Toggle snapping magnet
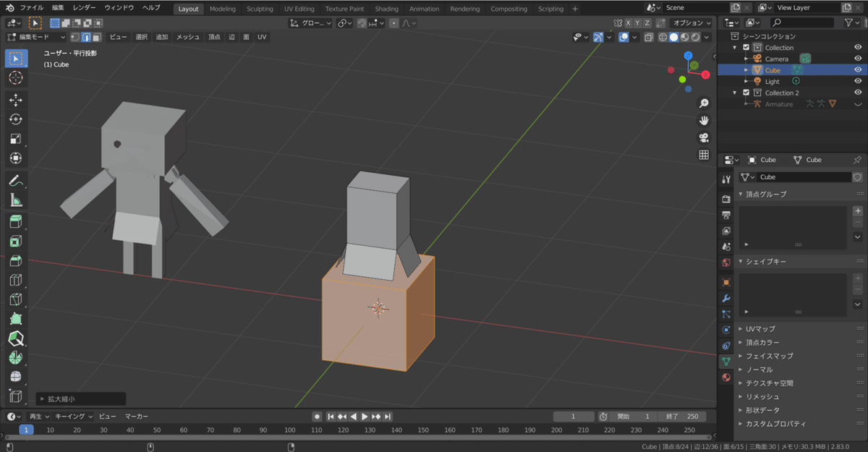Image resolution: width=868 pixels, height=452 pixels. point(360,23)
